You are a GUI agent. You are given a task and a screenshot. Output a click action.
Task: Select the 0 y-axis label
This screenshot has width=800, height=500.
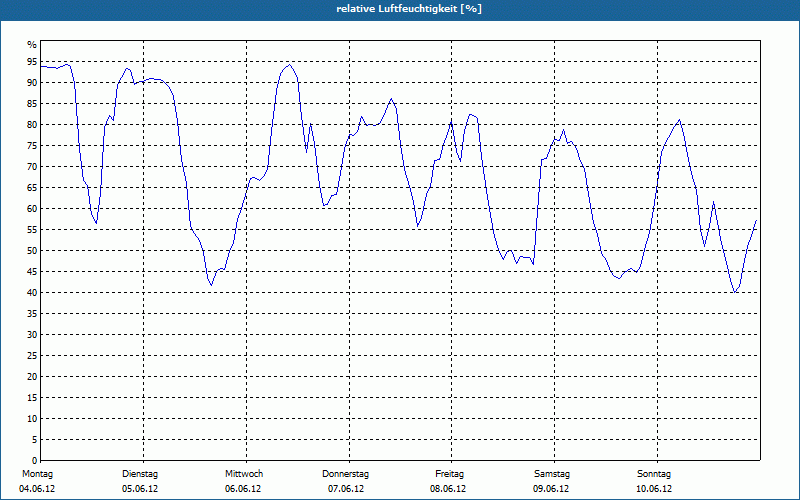pyautogui.click(x=34, y=461)
